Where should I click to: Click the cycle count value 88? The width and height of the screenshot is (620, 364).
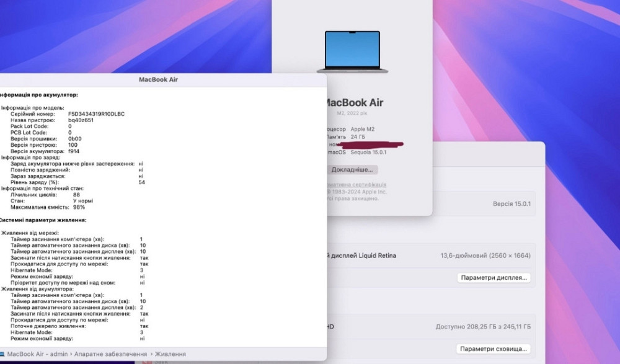[x=76, y=195]
